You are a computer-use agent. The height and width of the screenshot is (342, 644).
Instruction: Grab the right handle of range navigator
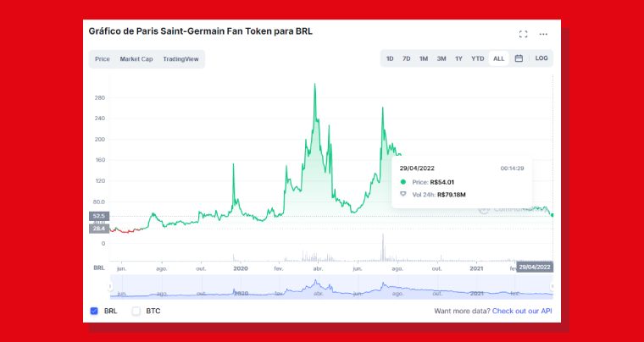coord(552,287)
